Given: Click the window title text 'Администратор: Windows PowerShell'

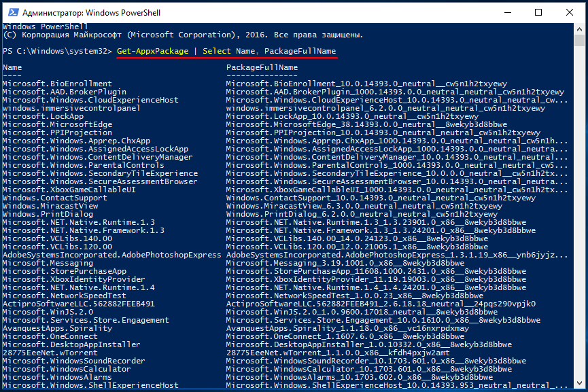Looking at the screenshot, I should point(92,13).
